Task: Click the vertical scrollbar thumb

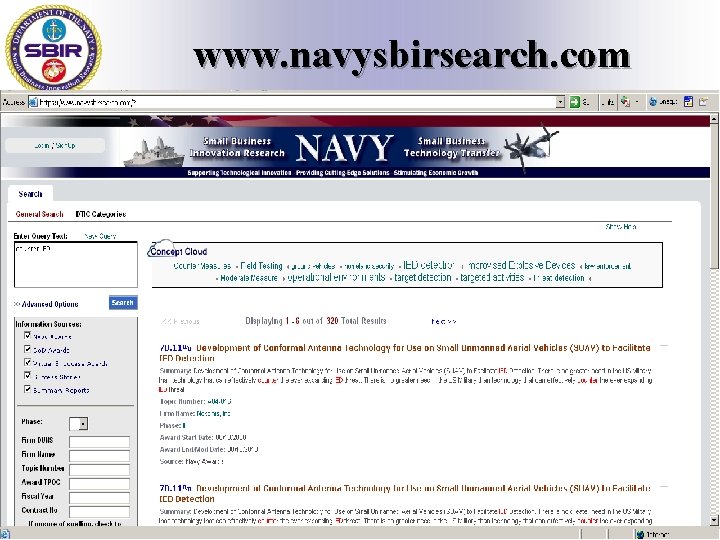Action: click(714, 197)
